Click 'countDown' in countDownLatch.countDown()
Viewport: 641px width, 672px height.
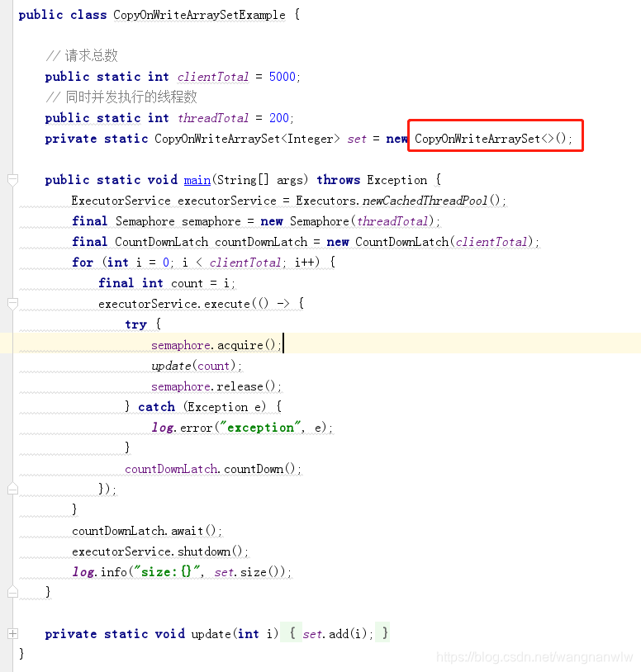(x=254, y=469)
